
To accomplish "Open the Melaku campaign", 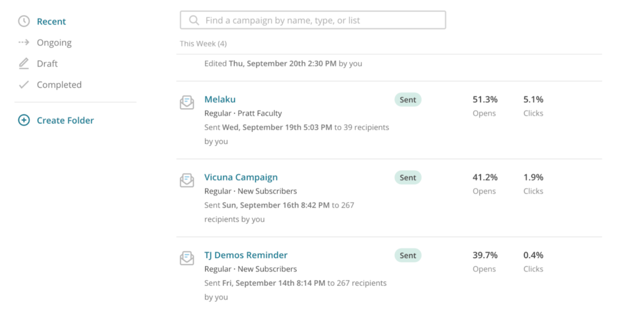I will (x=220, y=99).
